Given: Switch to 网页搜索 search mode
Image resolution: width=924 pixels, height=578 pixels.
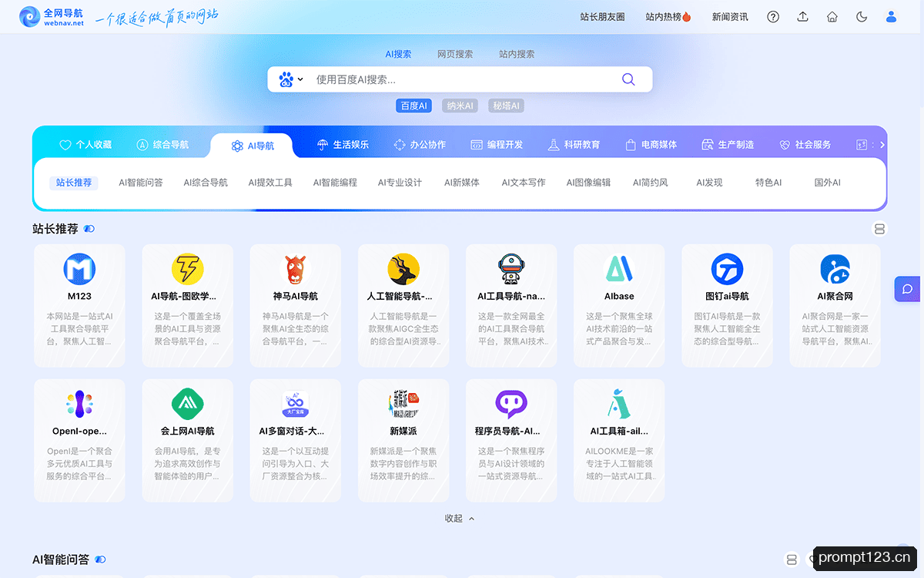Looking at the screenshot, I should [455, 54].
